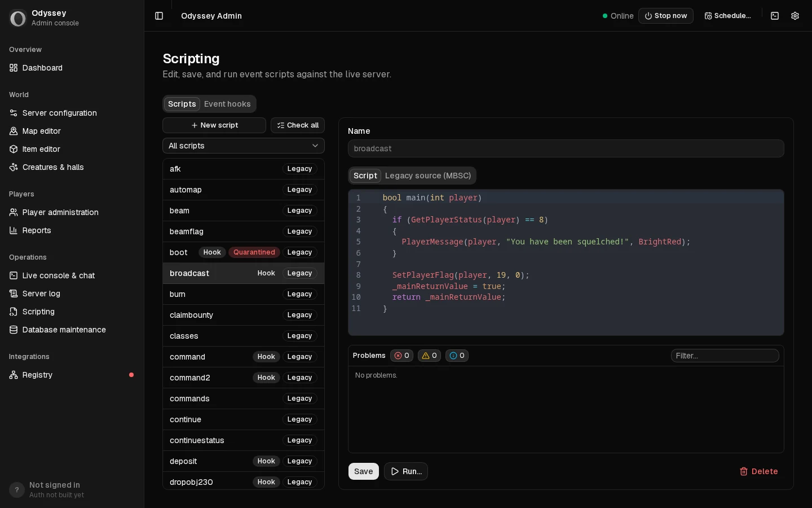Click the Map editor icon
This screenshot has width=812, height=508.
click(x=14, y=131)
